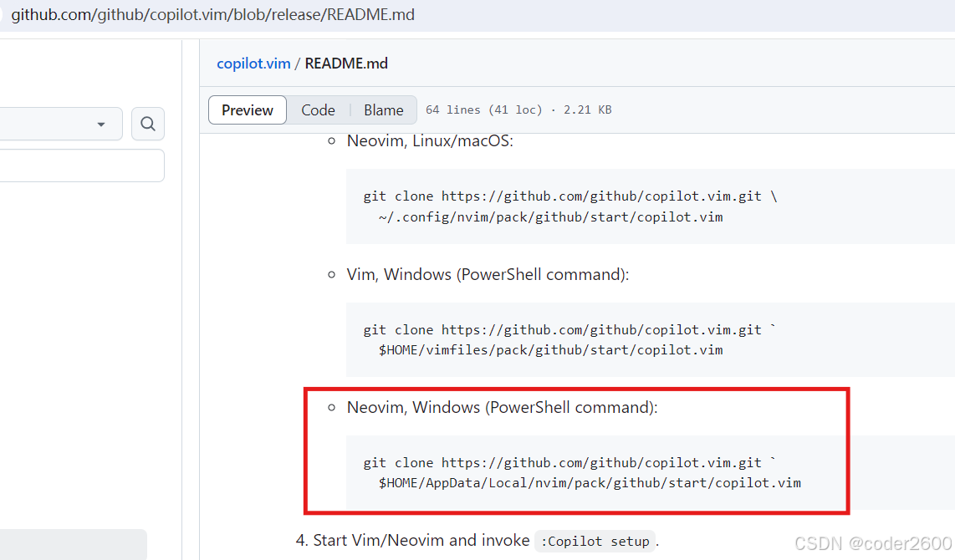Image resolution: width=955 pixels, height=560 pixels.
Task: Click the 'Start Vim/Neovim and invoke' step text
Action: click(x=421, y=541)
